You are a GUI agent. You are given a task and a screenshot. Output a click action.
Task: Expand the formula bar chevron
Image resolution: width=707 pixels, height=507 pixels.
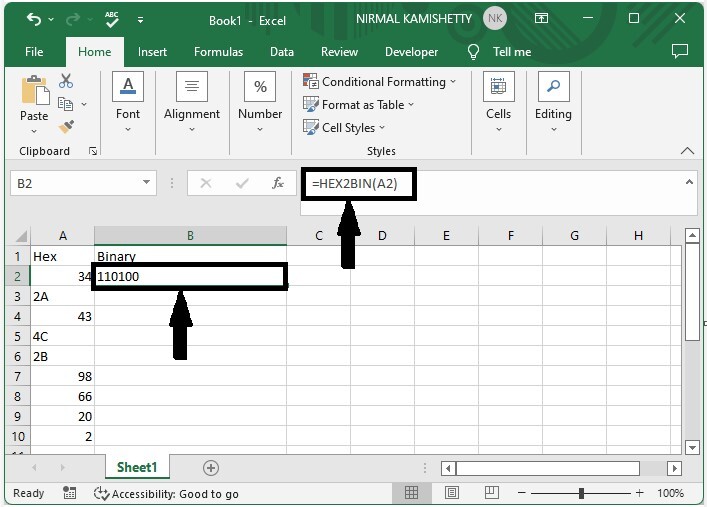pos(689,182)
